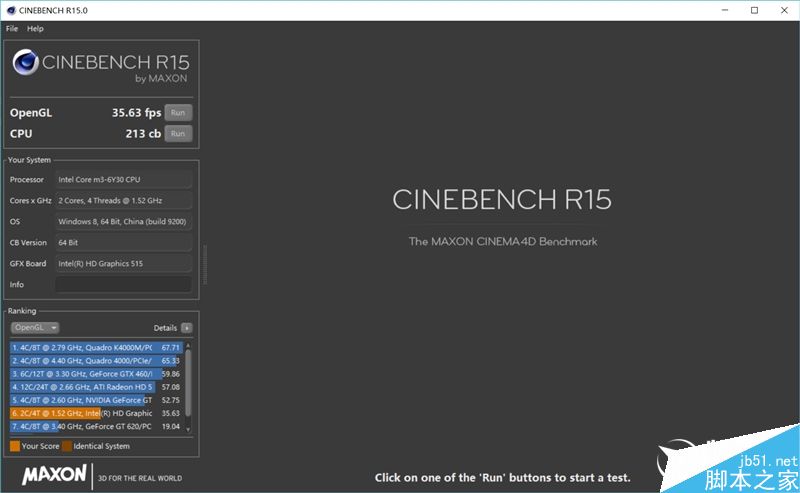
Task: Click the CB Version 64 Bit field
Action: [x=123, y=242]
